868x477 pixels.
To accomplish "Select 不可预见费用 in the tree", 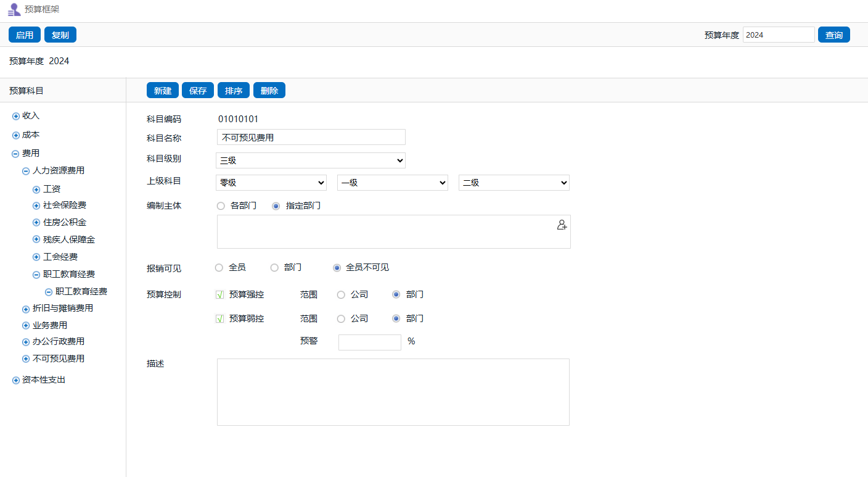I will click(59, 359).
